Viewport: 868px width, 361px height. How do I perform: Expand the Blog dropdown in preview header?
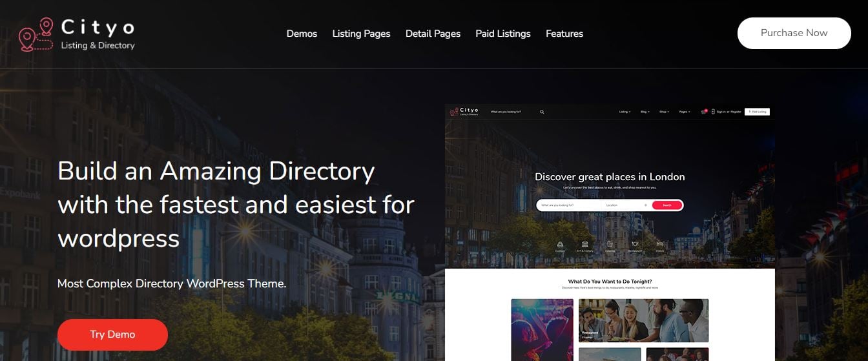click(x=645, y=112)
